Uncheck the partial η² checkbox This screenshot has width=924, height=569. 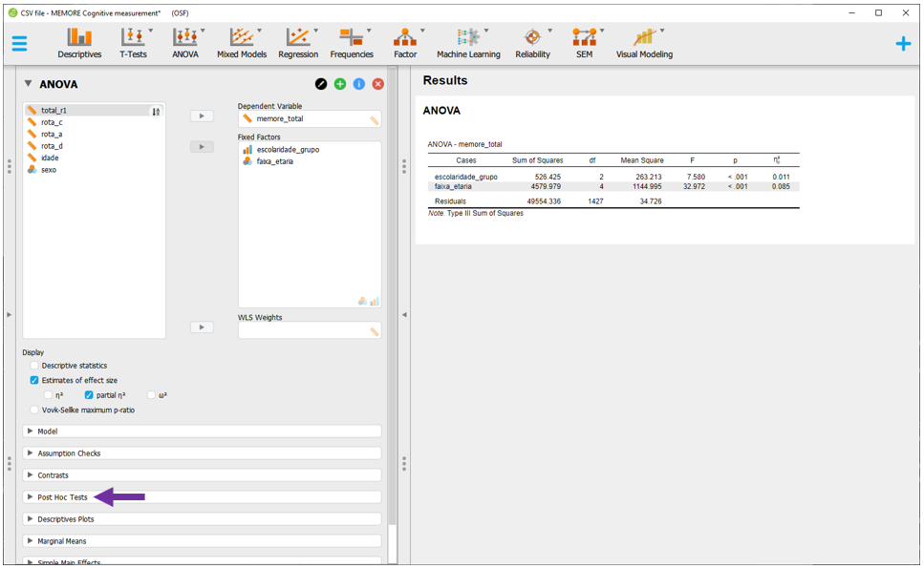(89, 394)
